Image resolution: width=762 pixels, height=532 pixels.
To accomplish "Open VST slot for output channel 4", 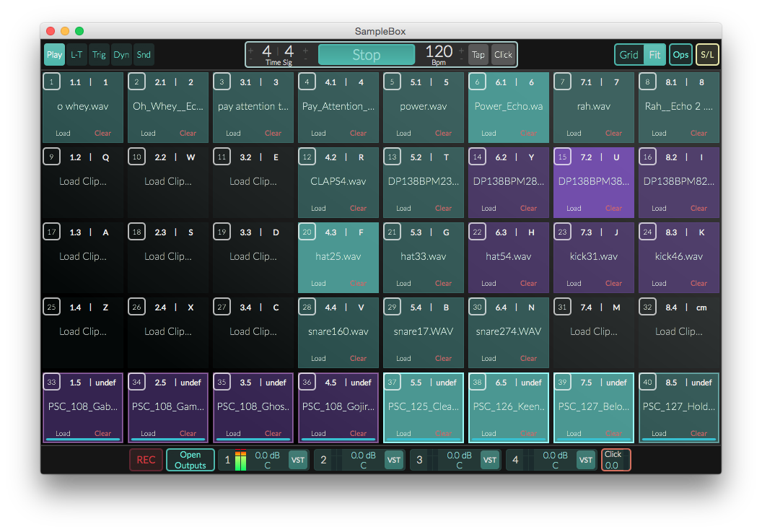I will [x=586, y=460].
